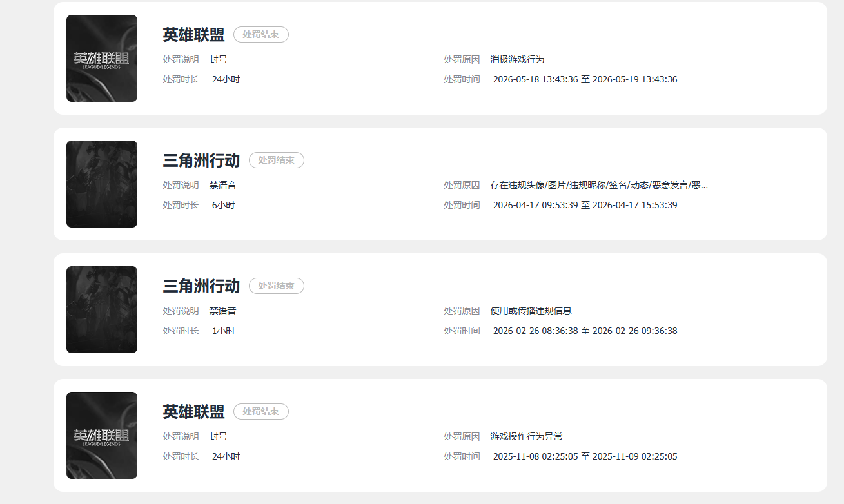The width and height of the screenshot is (844, 504).
Task: Click the reason 使用或传播违规信息
Action: coord(531,311)
